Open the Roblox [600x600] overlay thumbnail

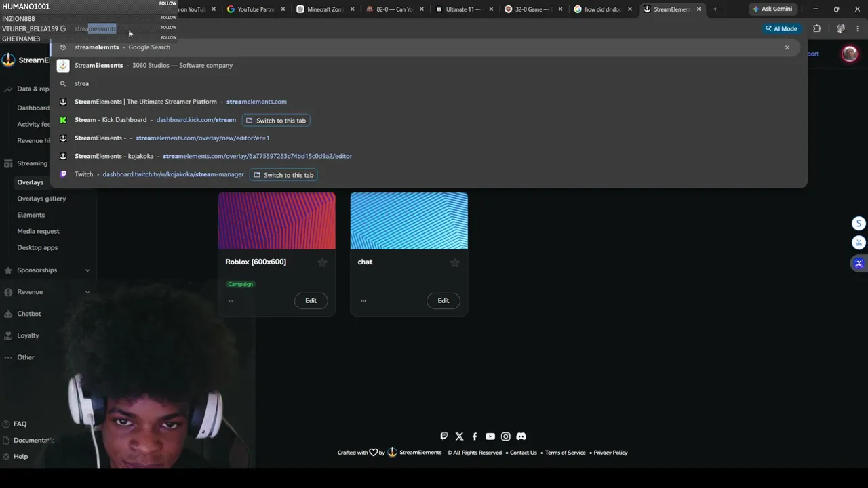[277, 221]
